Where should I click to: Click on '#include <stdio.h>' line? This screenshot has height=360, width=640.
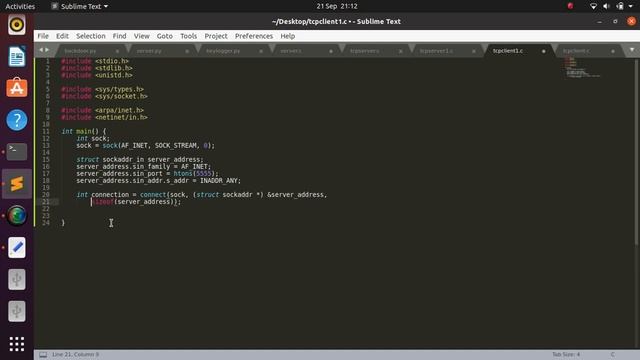coord(95,61)
